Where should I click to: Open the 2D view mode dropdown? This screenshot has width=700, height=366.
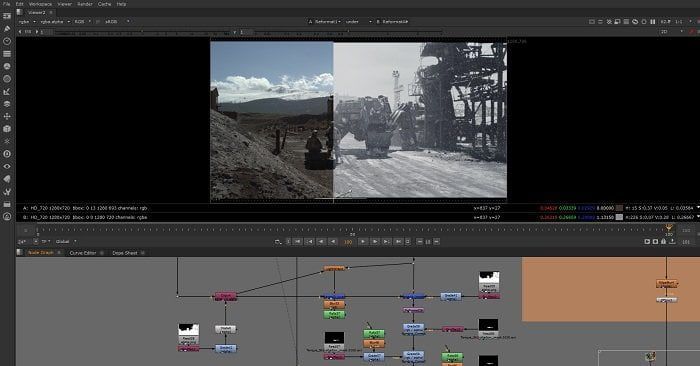pos(671,32)
